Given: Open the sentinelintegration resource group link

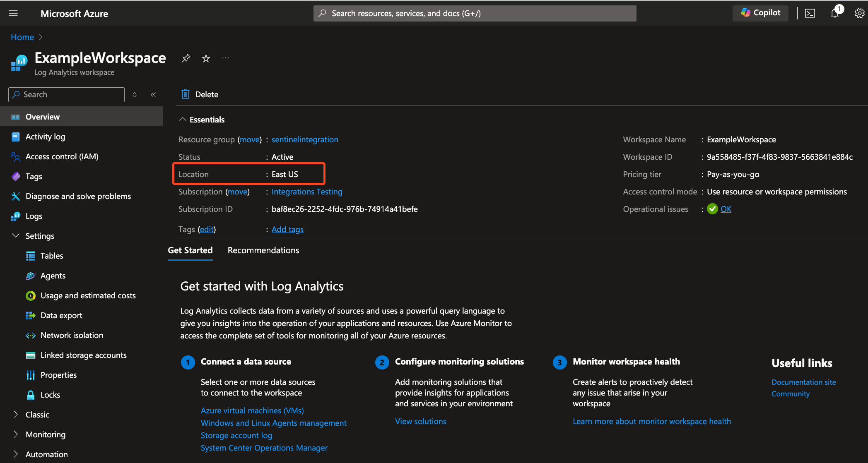Looking at the screenshot, I should [x=305, y=139].
